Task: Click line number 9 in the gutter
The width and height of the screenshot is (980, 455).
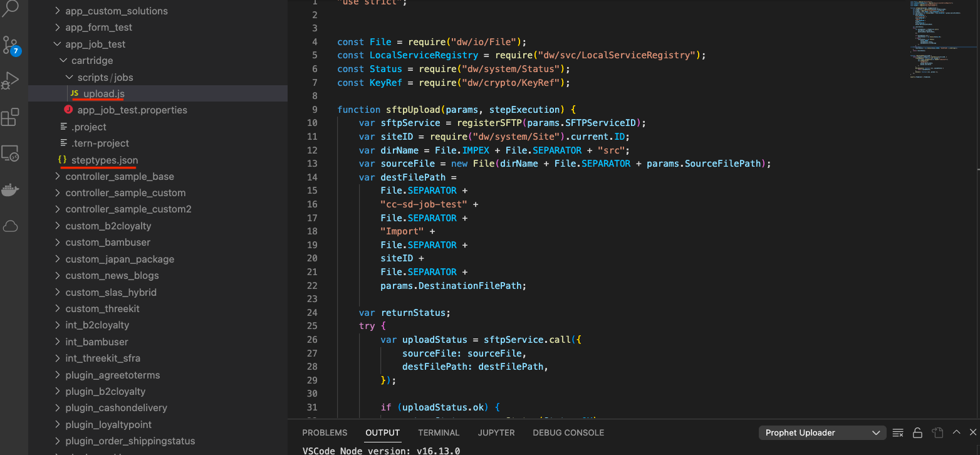Action: (315, 109)
